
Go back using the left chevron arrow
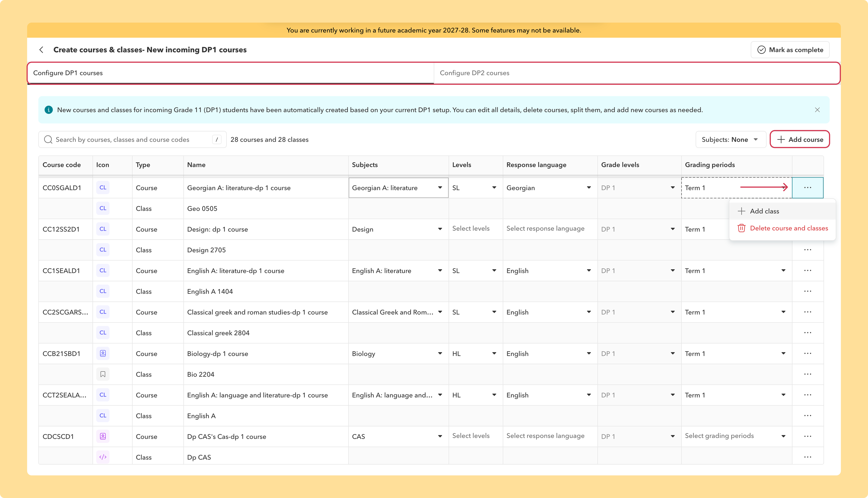click(41, 50)
